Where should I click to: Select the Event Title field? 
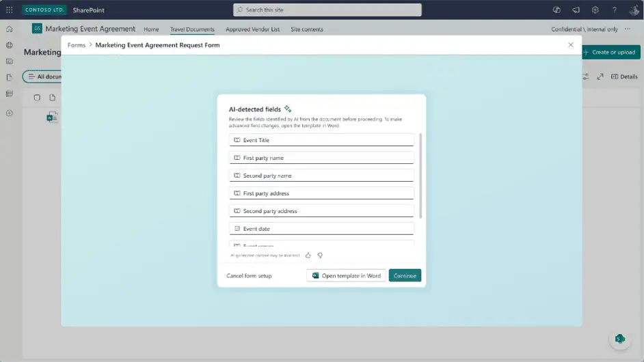[321, 140]
